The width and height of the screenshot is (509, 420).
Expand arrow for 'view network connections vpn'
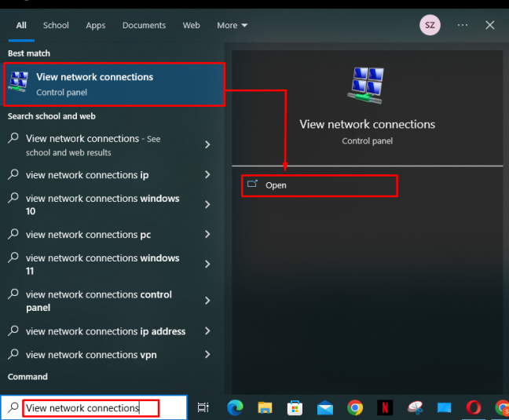[207, 355]
